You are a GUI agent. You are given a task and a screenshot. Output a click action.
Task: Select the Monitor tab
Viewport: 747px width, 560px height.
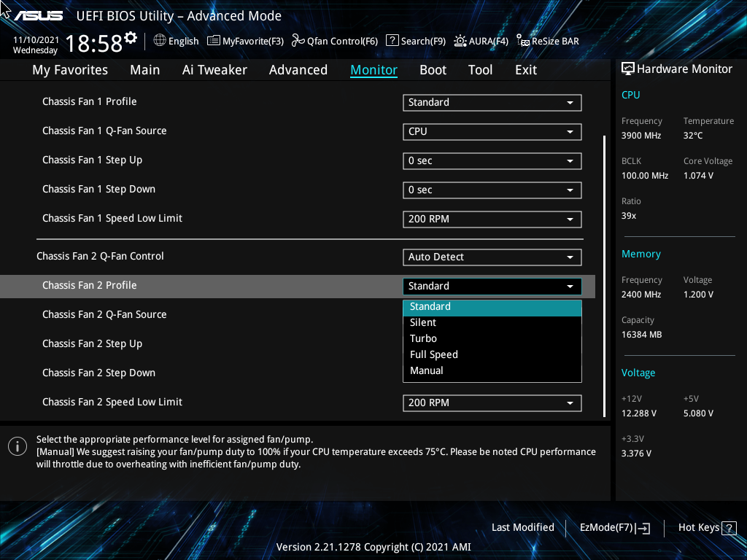[374, 70]
